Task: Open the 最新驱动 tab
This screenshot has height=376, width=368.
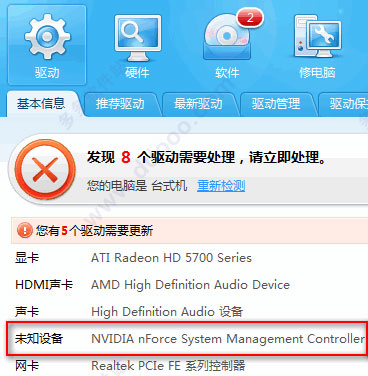Action: [x=198, y=104]
